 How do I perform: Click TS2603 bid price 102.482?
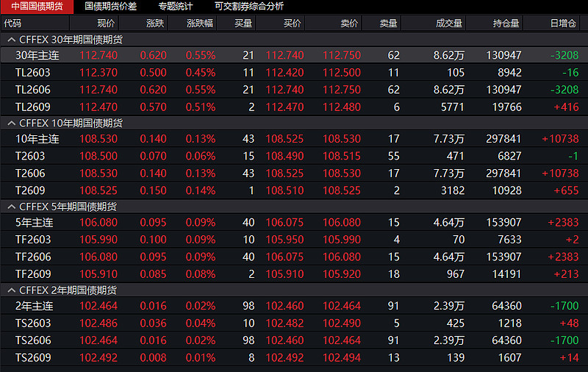pos(284,323)
